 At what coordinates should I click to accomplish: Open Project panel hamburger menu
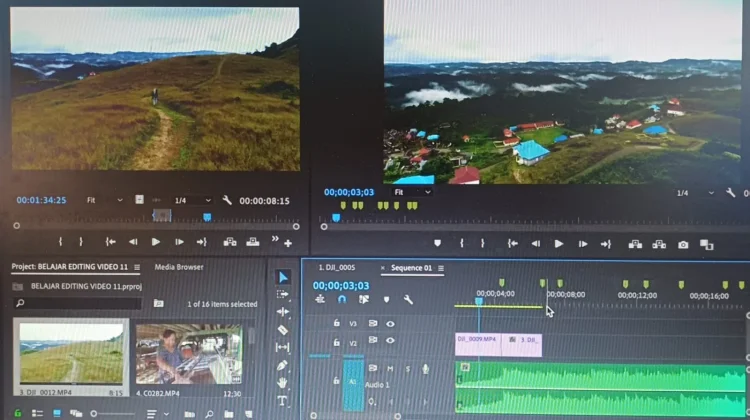click(137, 267)
